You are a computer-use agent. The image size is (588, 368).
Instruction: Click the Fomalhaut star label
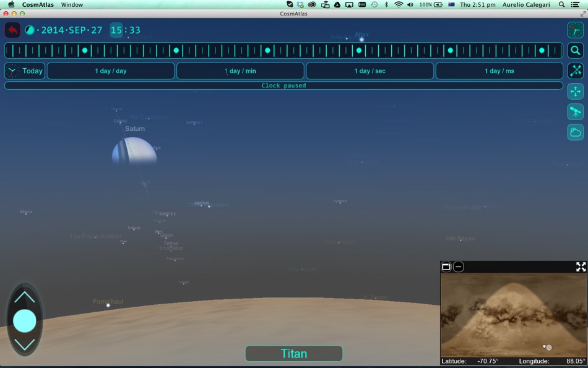[x=108, y=302]
